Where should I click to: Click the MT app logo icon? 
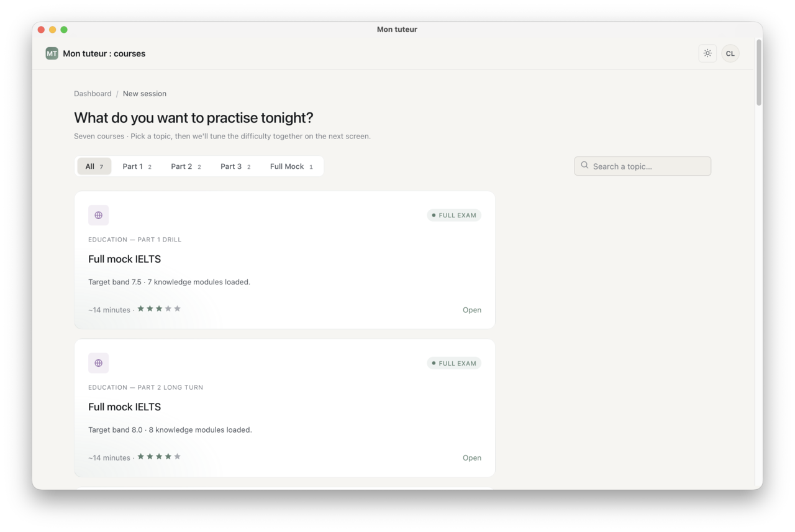pos(52,53)
